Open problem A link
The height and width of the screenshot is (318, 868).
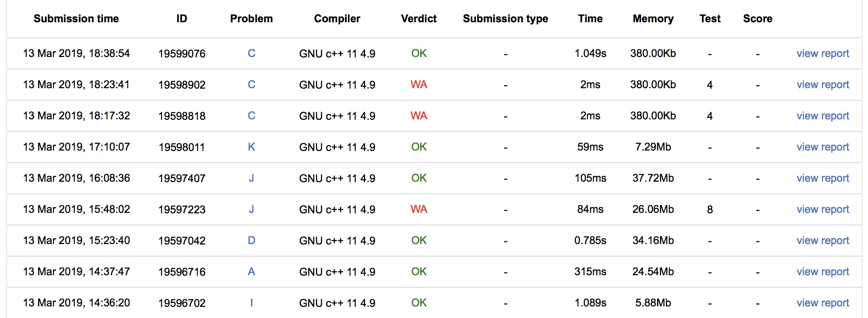tap(251, 272)
